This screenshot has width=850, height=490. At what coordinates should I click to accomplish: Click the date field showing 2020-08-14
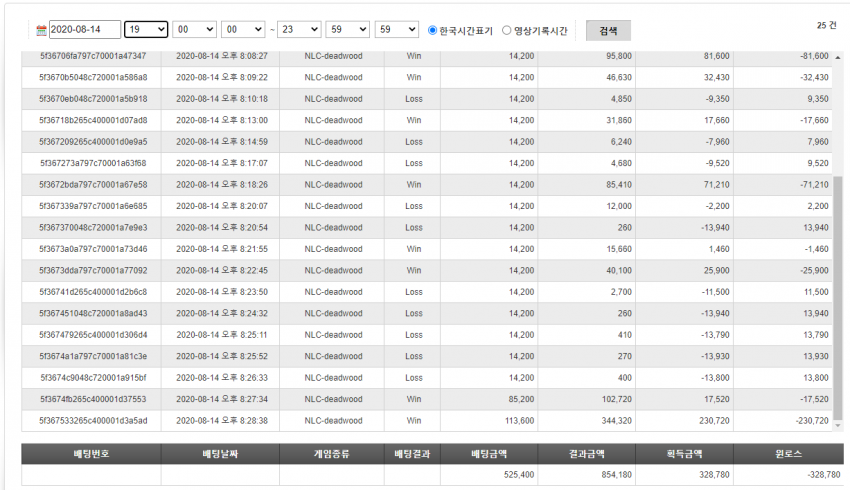pyautogui.click(x=85, y=29)
